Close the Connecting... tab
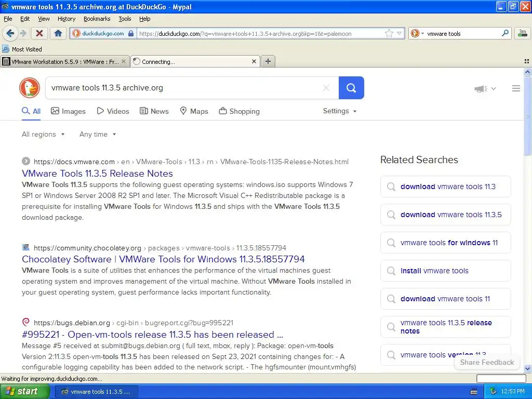Viewport: 532px width, 399px height. point(254,61)
